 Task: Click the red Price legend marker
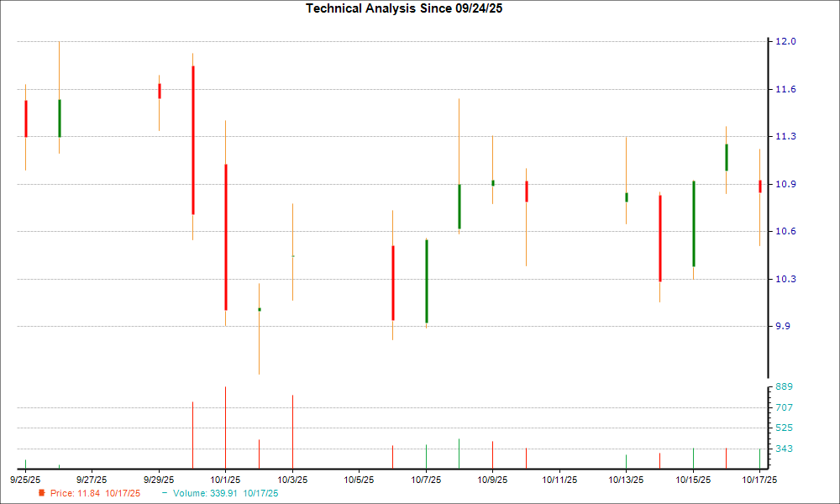pyautogui.click(x=42, y=493)
